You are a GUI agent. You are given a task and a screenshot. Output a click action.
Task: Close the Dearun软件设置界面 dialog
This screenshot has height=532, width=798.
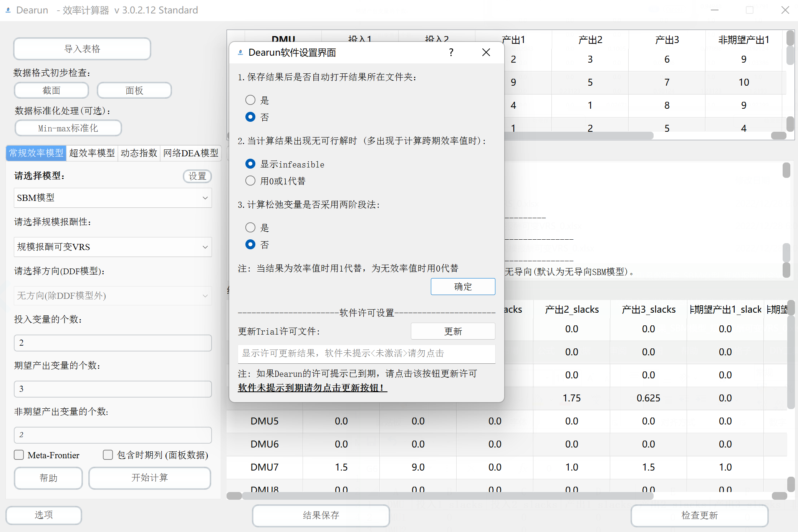coord(486,52)
